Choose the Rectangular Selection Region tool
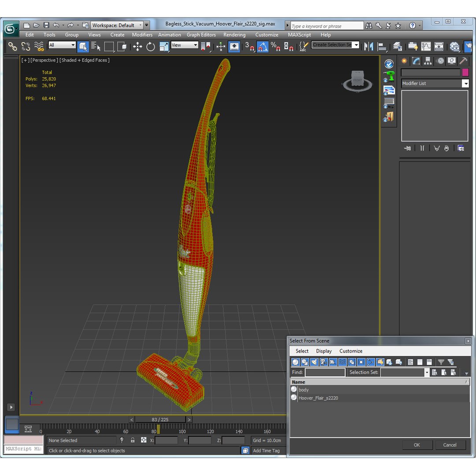 [109, 46]
